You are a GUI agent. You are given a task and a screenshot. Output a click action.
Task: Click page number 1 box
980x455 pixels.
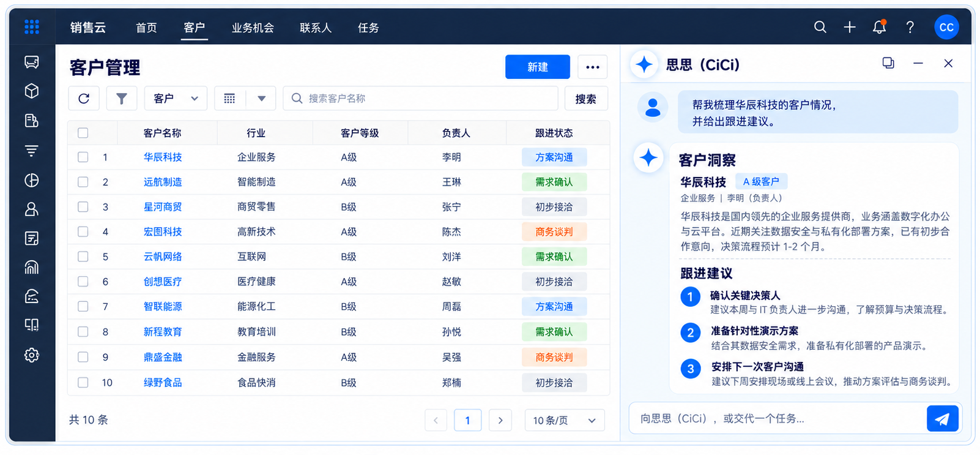click(468, 420)
